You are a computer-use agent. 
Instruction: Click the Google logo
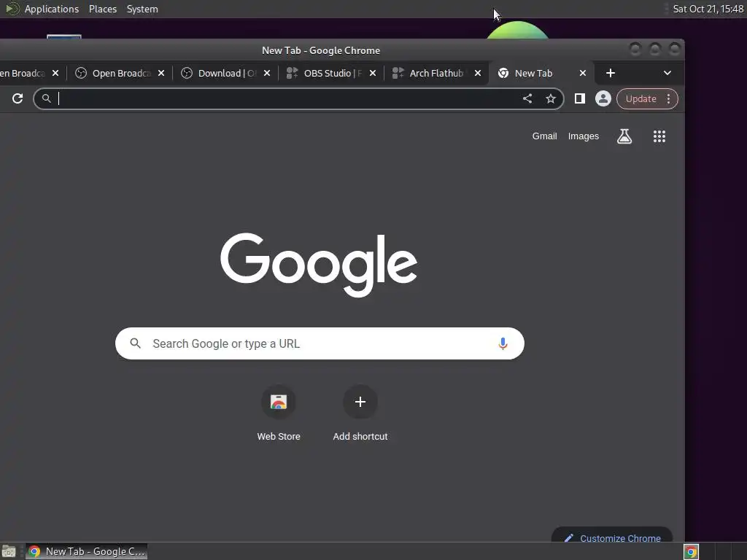[319, 265]
